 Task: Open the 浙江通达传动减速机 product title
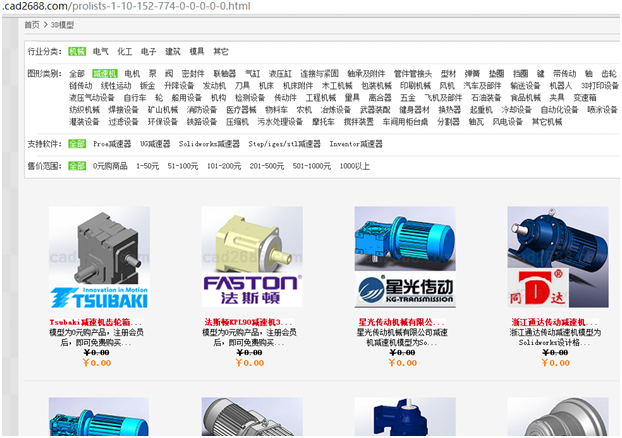(557, 322)
